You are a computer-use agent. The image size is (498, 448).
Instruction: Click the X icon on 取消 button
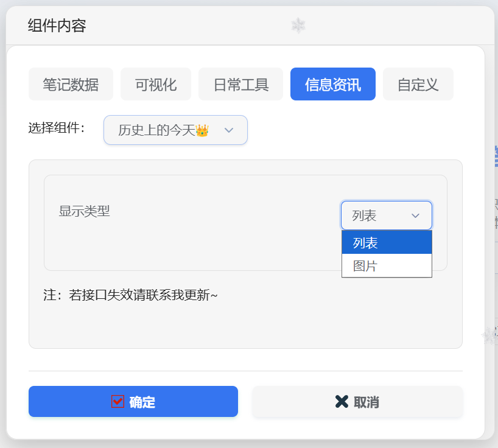[x=342, y=402]
